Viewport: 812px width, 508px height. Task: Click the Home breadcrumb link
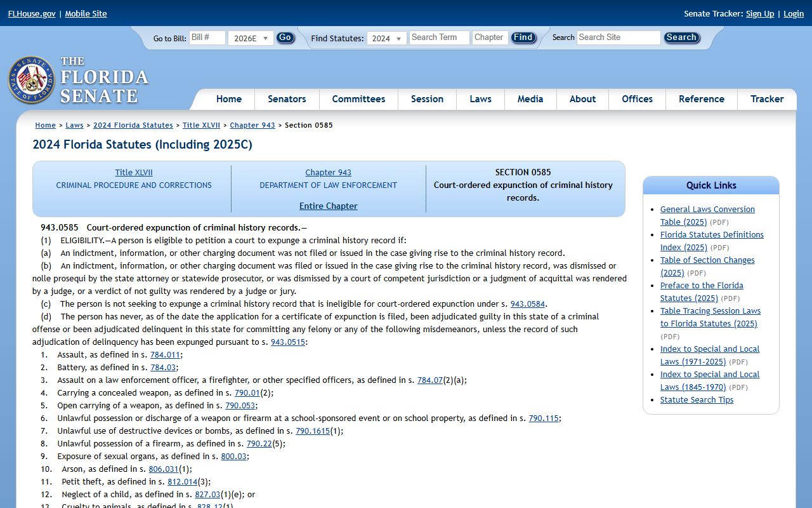click(46, 125)
